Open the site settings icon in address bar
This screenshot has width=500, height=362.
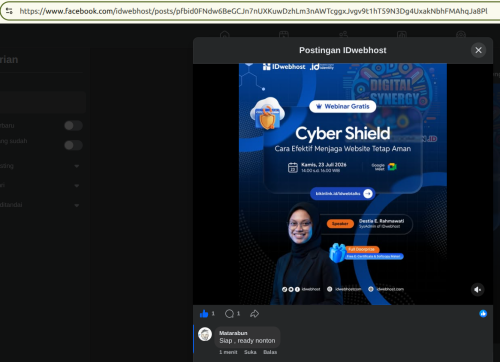click(x=9, y=11)
